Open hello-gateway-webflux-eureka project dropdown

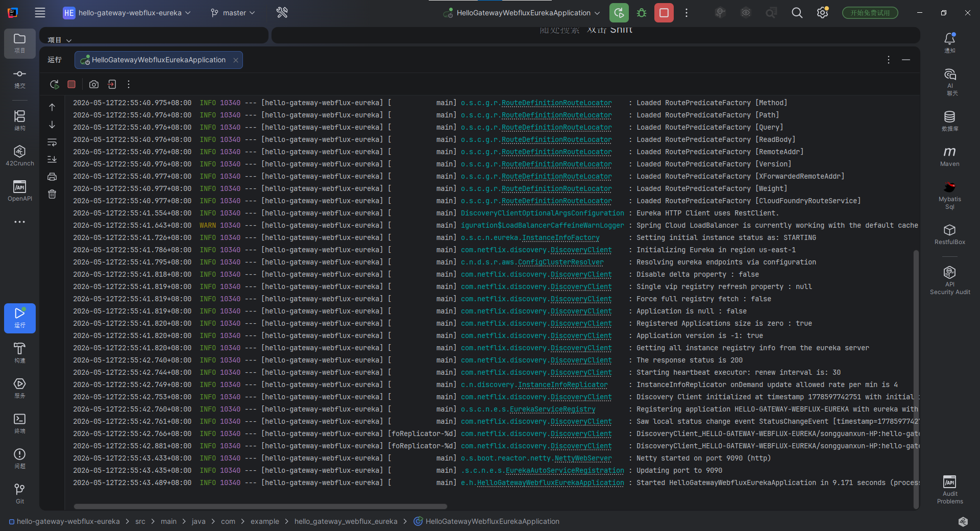tap(127, 13)
